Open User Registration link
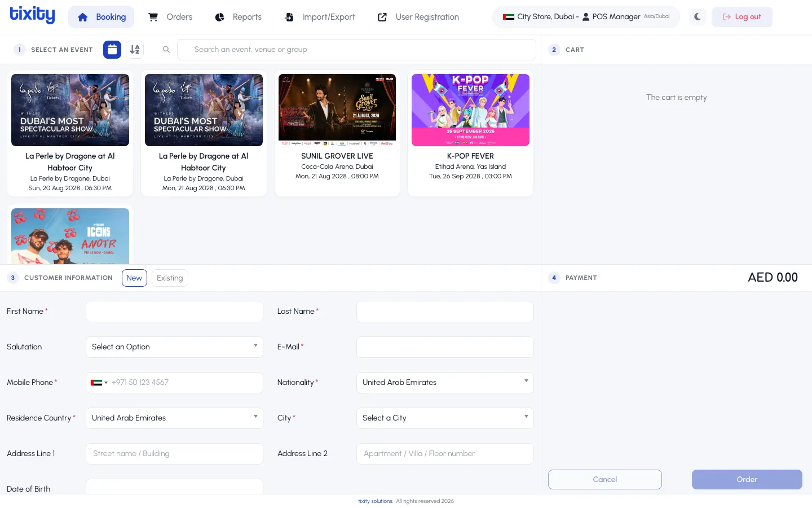This screenshot has width=812, height=508. click(x=418, y=17)
